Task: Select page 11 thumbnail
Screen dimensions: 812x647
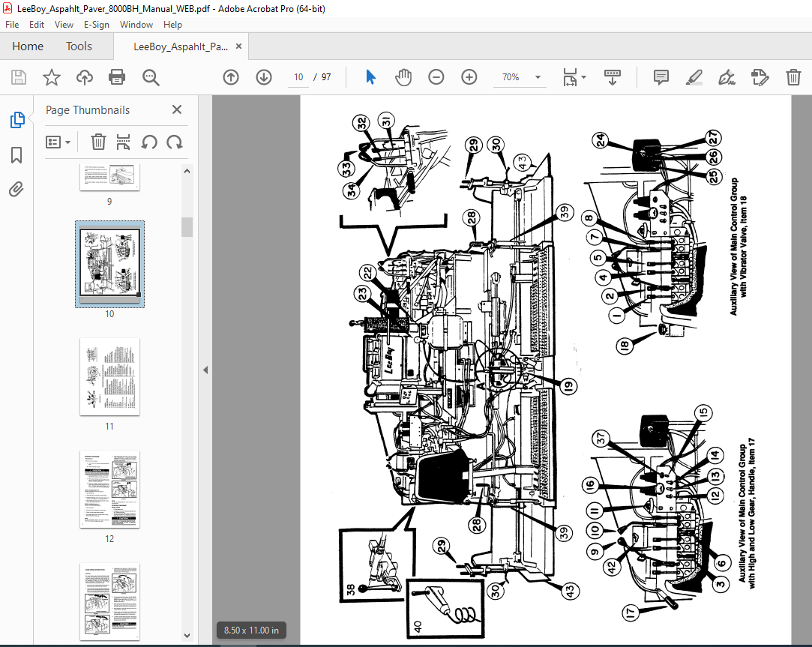Action: 109,376
